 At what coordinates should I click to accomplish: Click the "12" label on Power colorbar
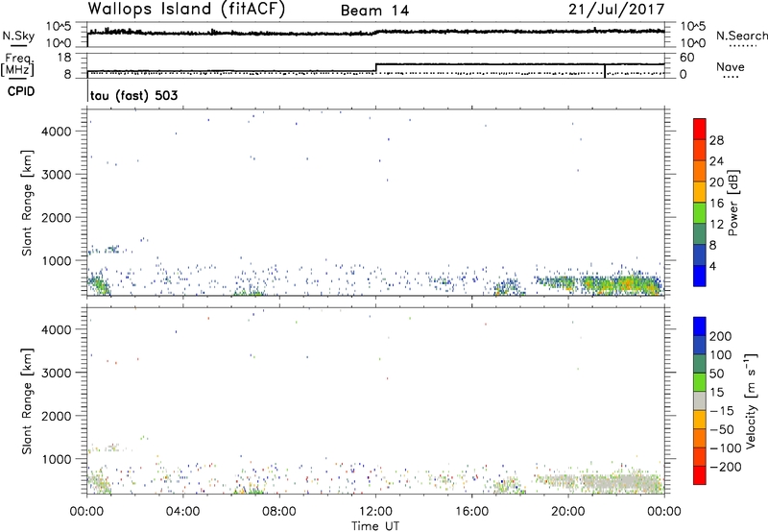pyautogui.click(x=716, y=225)
